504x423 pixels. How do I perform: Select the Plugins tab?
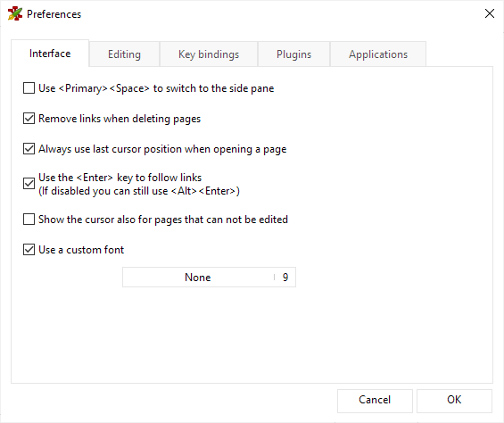point(293,54)
